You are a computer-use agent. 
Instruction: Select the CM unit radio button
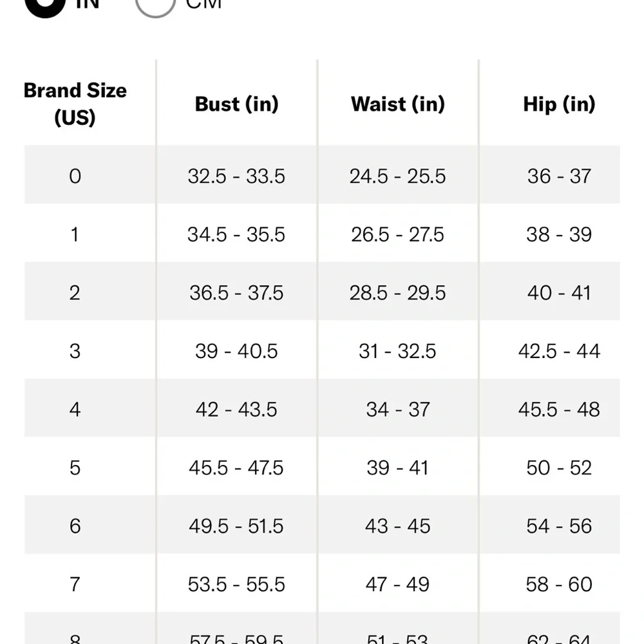155,4
